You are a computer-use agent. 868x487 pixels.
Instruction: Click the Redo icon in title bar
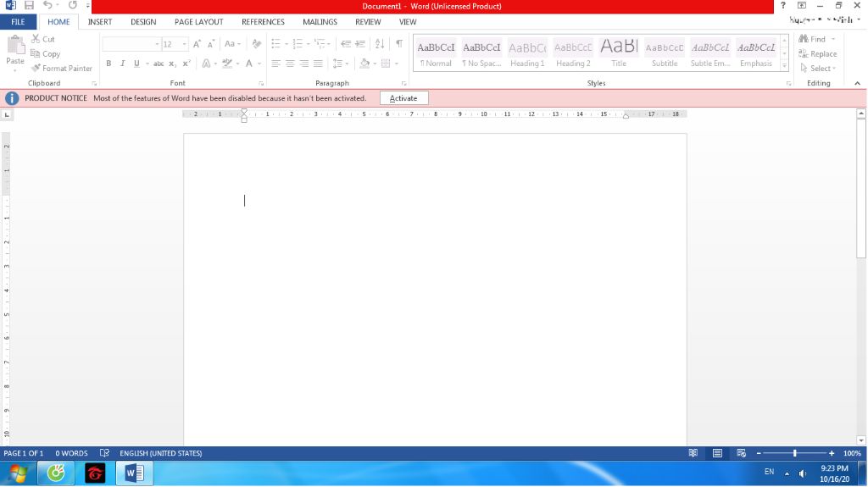click(73, 6)
